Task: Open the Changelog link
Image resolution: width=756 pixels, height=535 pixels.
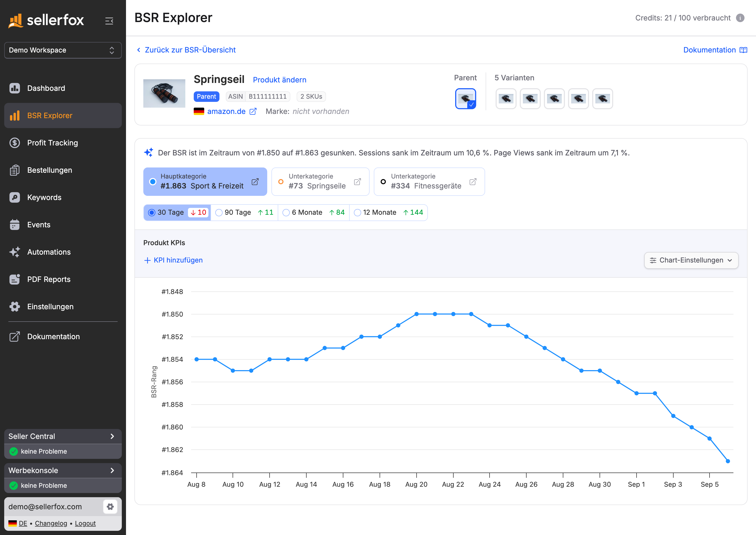Action: click(51, 523)
